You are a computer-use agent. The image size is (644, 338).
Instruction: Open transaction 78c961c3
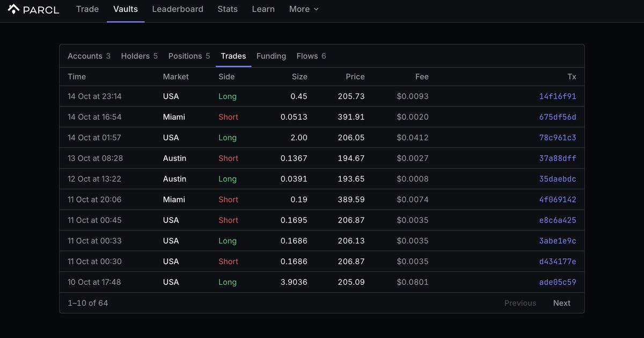pos(558,138)
